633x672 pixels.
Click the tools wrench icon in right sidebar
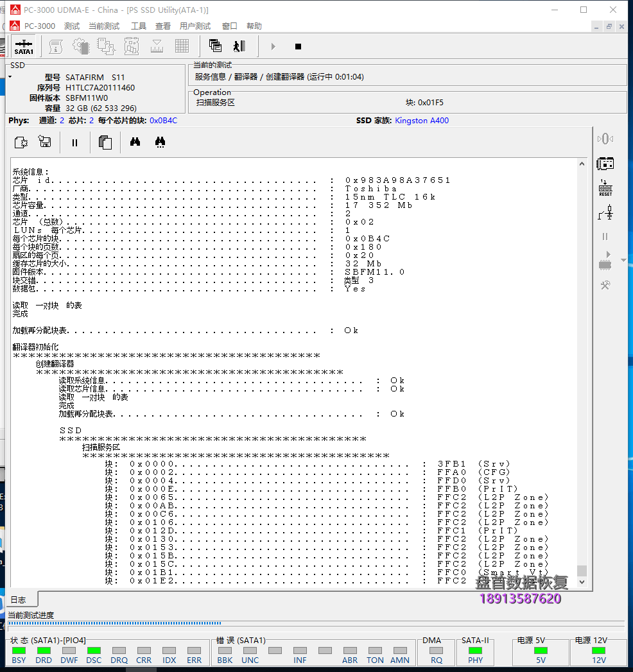tap(605, 285)
